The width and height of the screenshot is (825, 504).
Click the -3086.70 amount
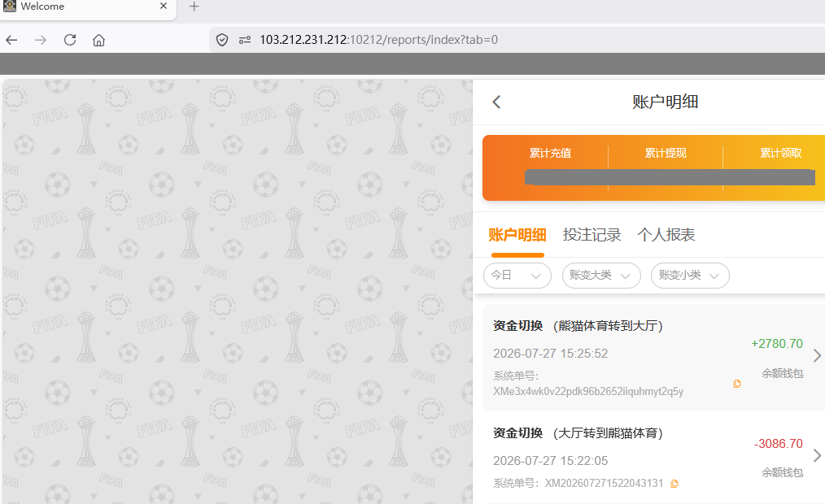[x=778, y=444]
